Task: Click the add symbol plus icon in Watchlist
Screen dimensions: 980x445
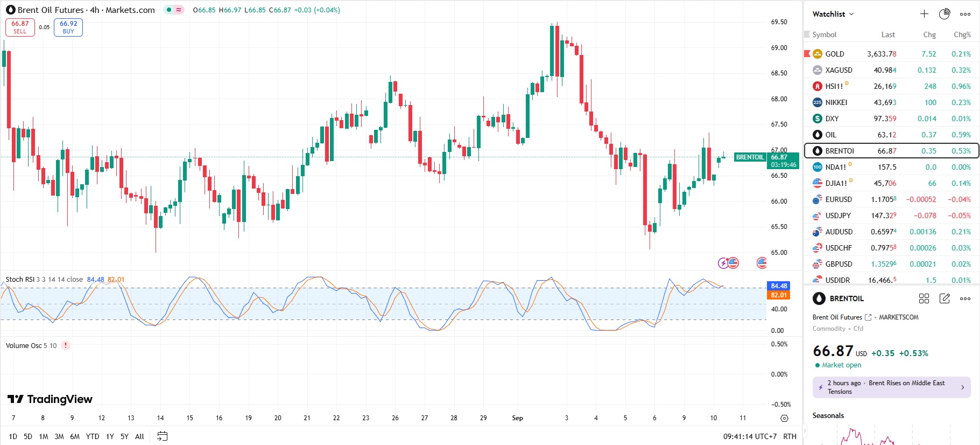Action: point(924,14)
